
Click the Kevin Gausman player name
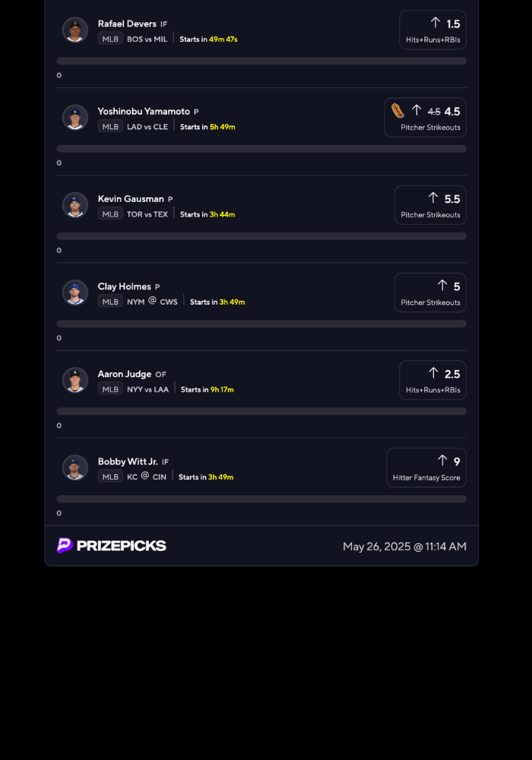tap(131, 199)
